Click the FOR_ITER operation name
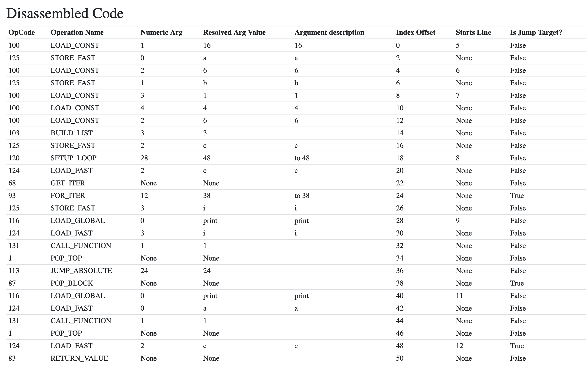The height and width of the screenshot is (369, 588). pos(68,196)
